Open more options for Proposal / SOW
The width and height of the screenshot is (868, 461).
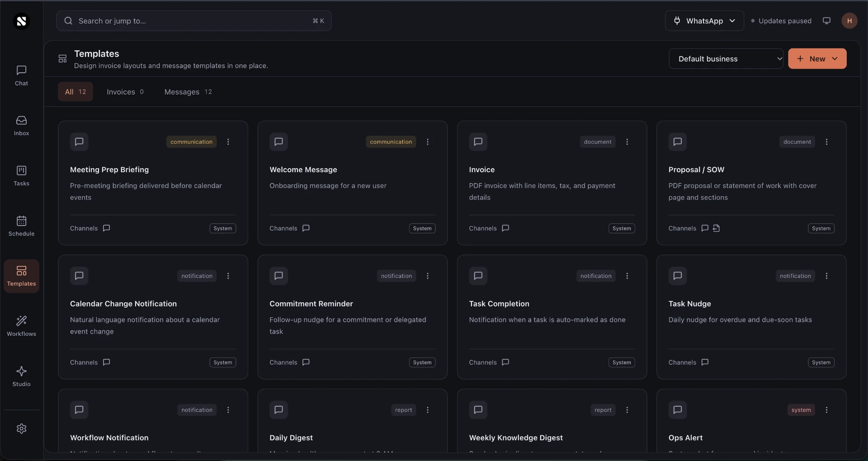pos(826,142)
